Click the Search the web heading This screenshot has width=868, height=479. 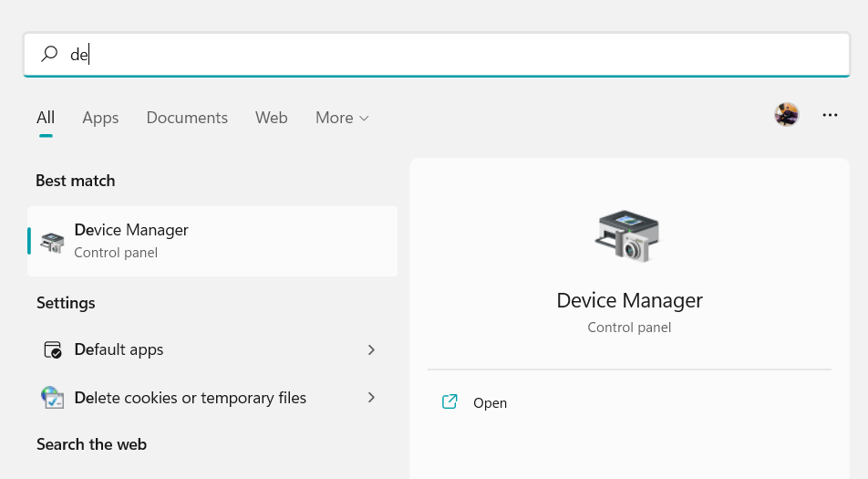[91, 444]
